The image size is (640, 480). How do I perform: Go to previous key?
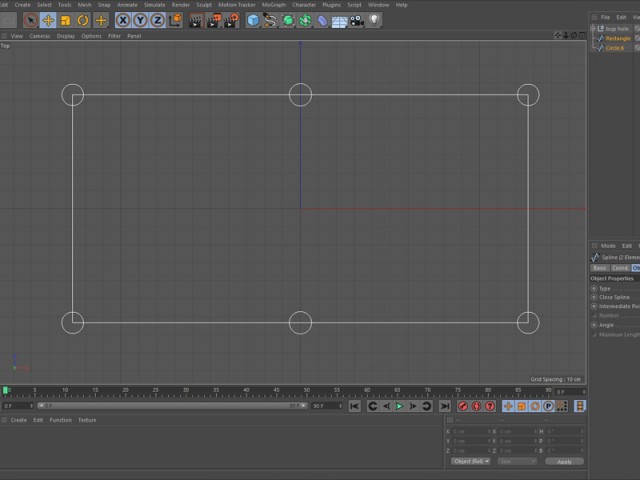(372, 406)
